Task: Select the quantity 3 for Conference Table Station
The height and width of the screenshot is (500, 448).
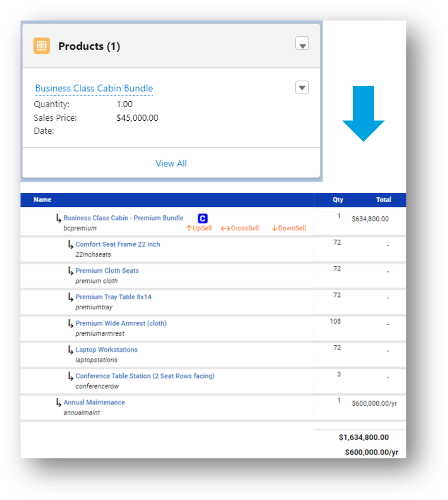Action: coord(339,374)
